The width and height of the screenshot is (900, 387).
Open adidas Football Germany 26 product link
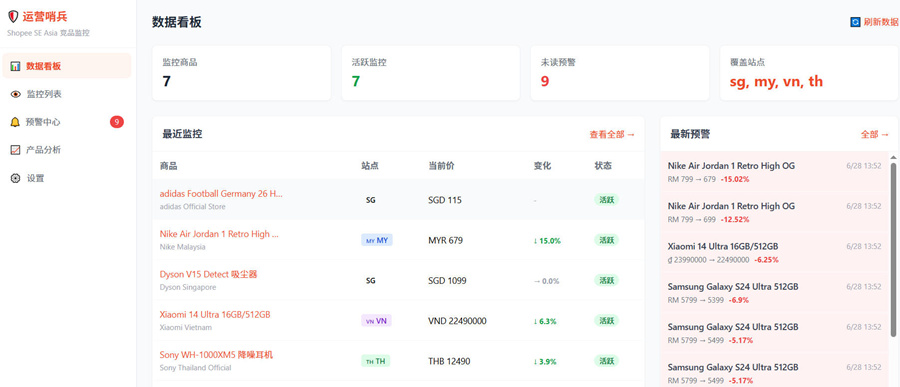click(x=221, y=194)
